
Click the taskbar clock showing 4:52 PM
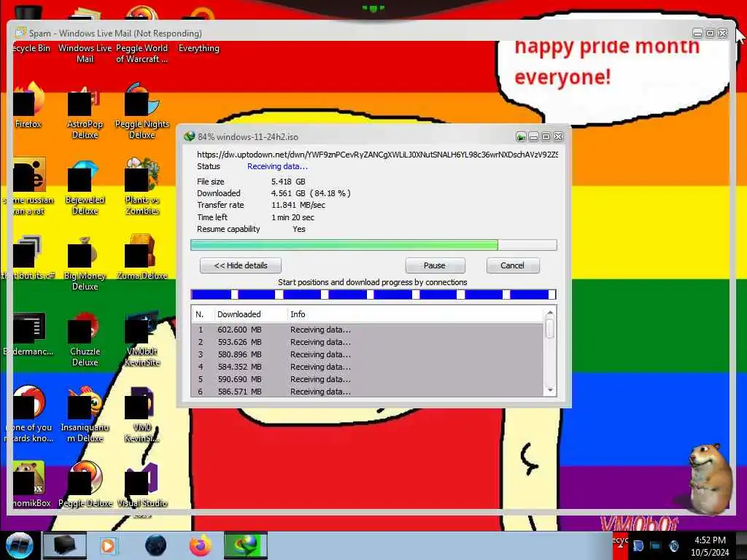pyautogui.click(x=710, y=546)
